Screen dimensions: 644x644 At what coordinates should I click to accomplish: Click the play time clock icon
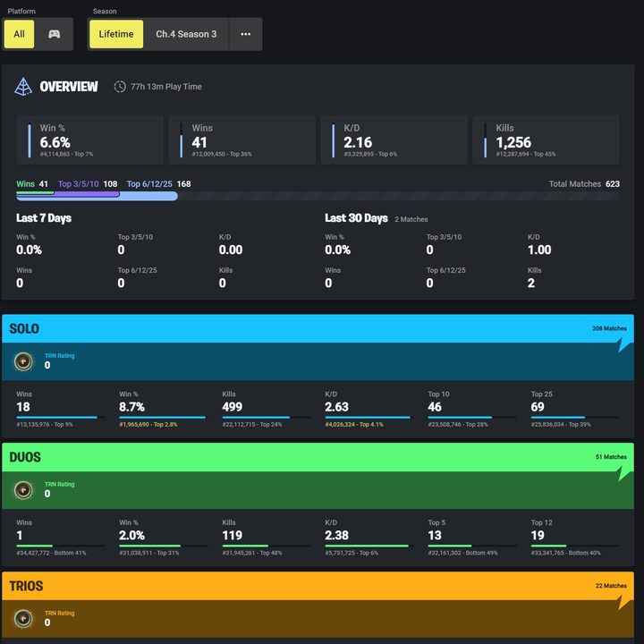[120, 87]
